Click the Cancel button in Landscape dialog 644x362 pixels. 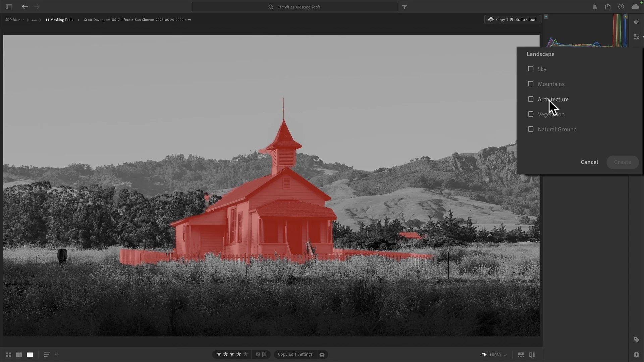click(589, 162)
